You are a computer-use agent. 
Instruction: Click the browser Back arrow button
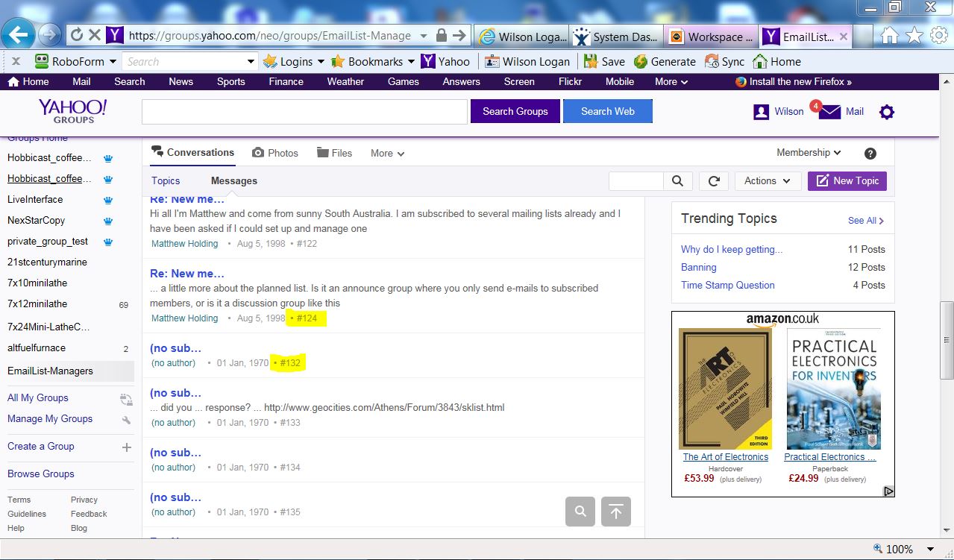18,34
